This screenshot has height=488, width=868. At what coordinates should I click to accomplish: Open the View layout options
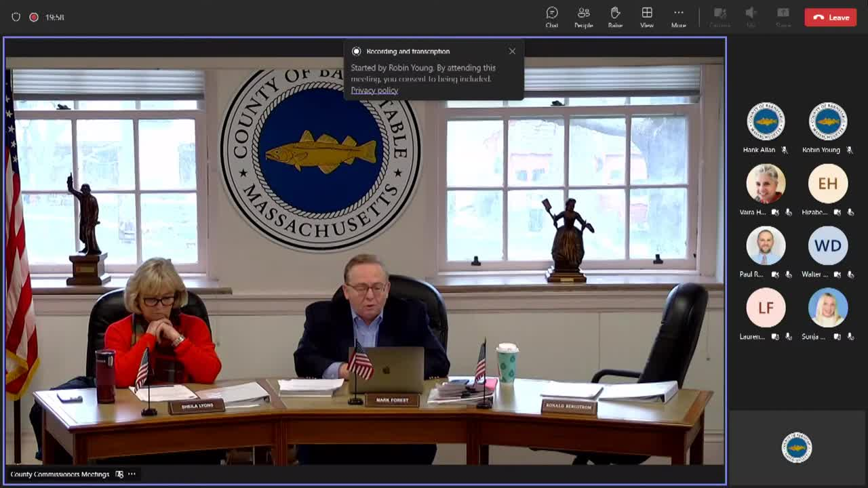[647, 17]
